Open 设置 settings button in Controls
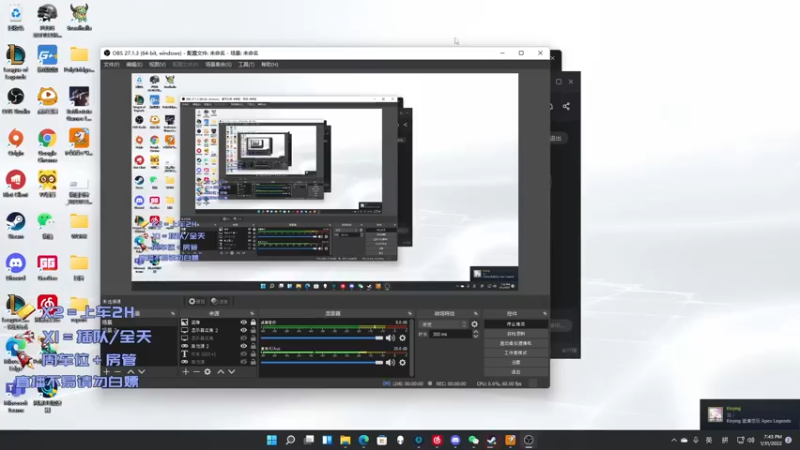Screen dimensions: 800x450 516,362
